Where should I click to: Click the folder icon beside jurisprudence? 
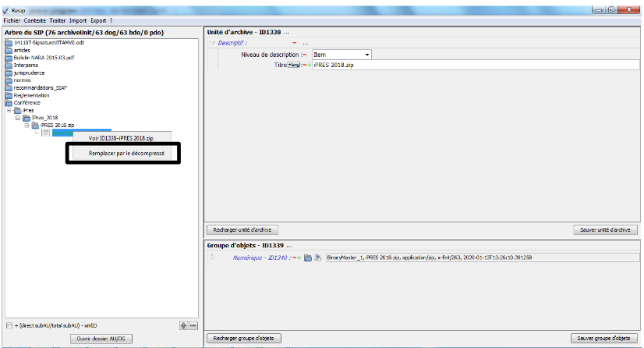click(x=9, y=73)
